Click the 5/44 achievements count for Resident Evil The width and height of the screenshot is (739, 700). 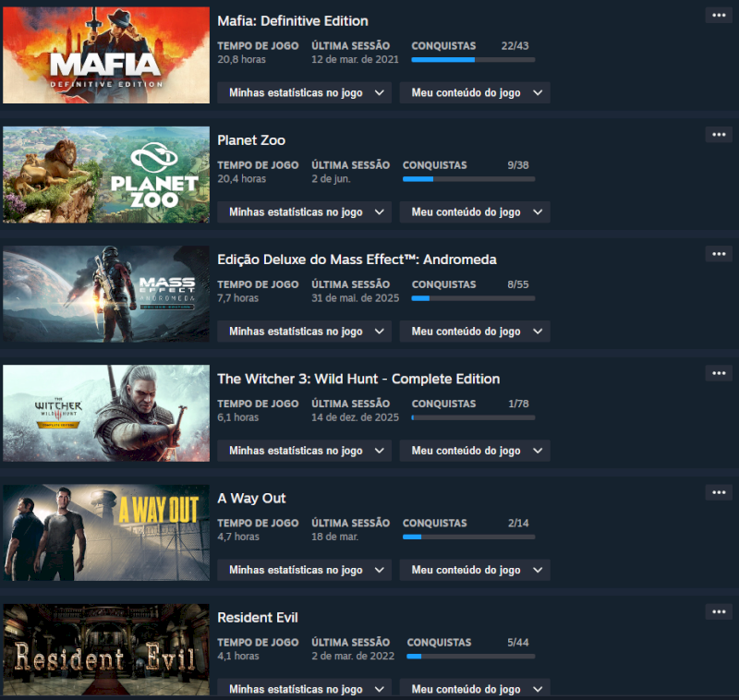(518, 642)
